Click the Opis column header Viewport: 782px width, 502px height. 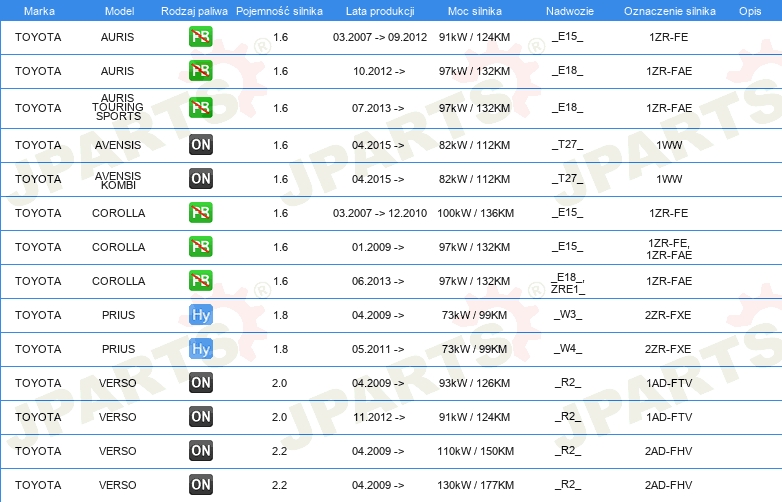click(750, 11)
